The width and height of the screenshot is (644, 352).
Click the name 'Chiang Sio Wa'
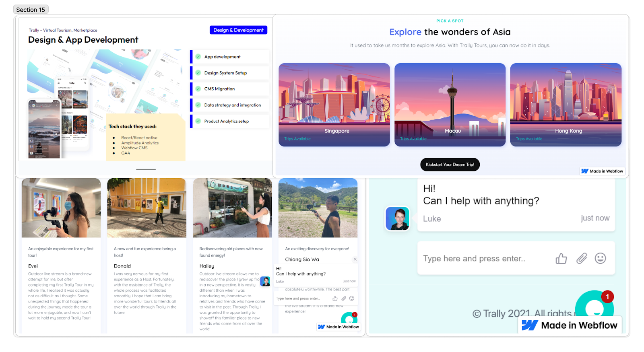302,259
